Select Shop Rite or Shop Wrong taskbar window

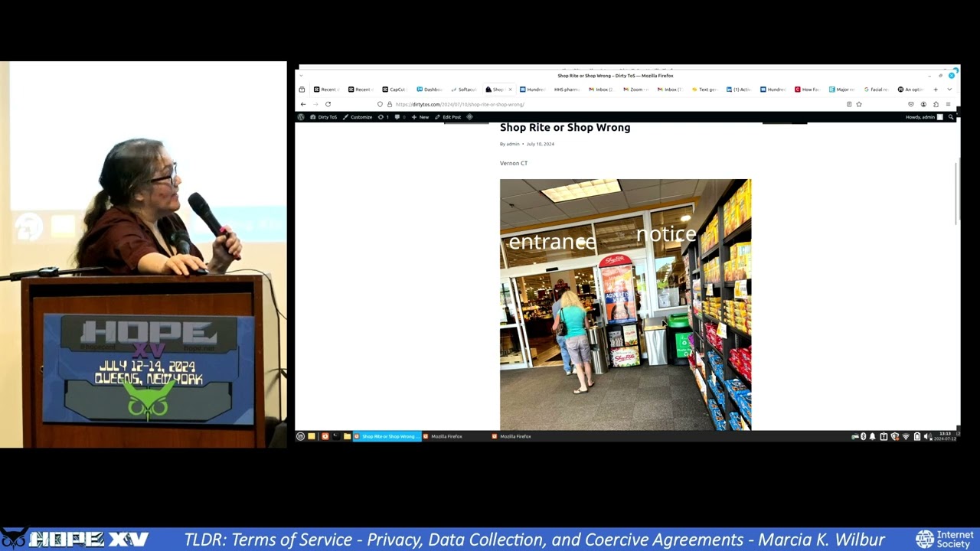(x=387, y=436)
